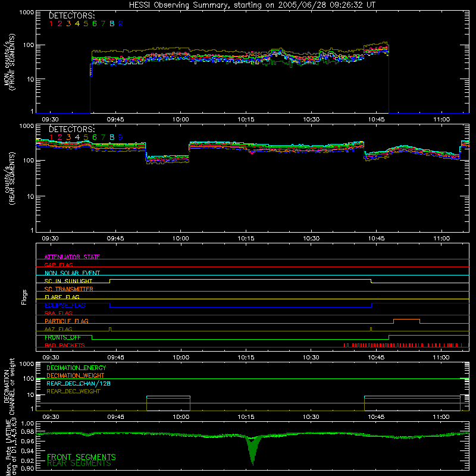This screenshot has width=476, height=476.
Task: Click the 0.98 livetime axis value
Action: [x=27, y=431]
